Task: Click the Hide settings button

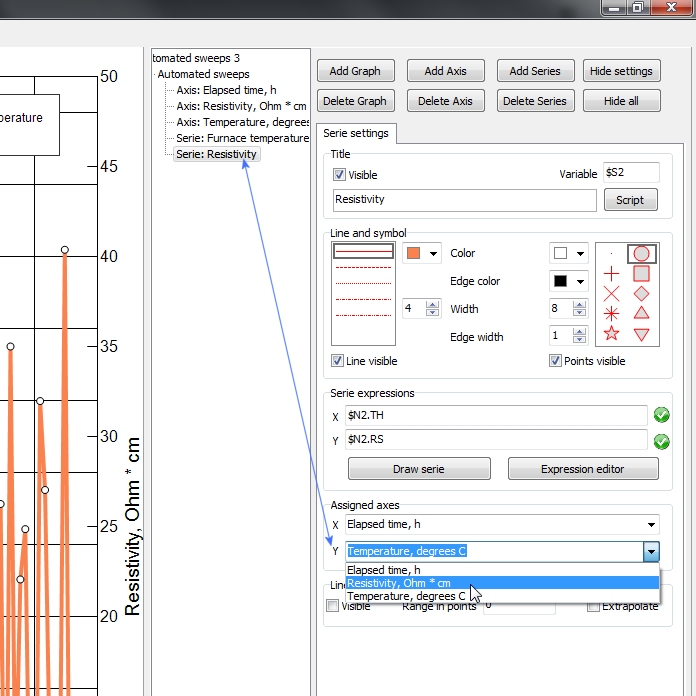Action: [621, 71]
